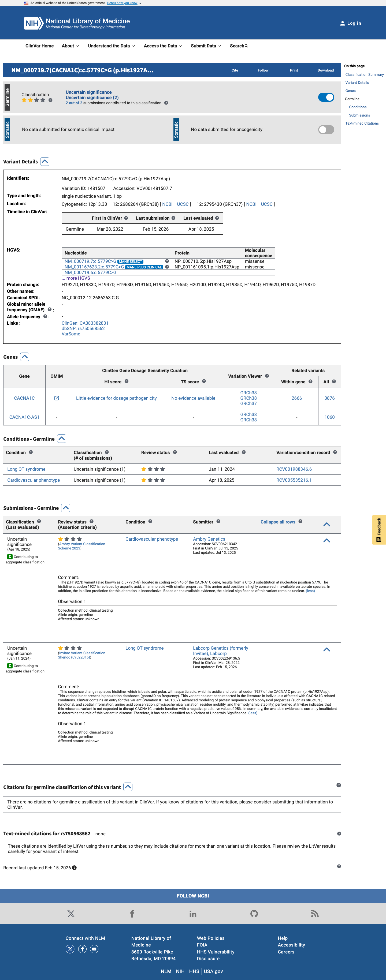The image size is (386, 980).
Task: Collapse the Conditions - Germline section
Action: 62,438
